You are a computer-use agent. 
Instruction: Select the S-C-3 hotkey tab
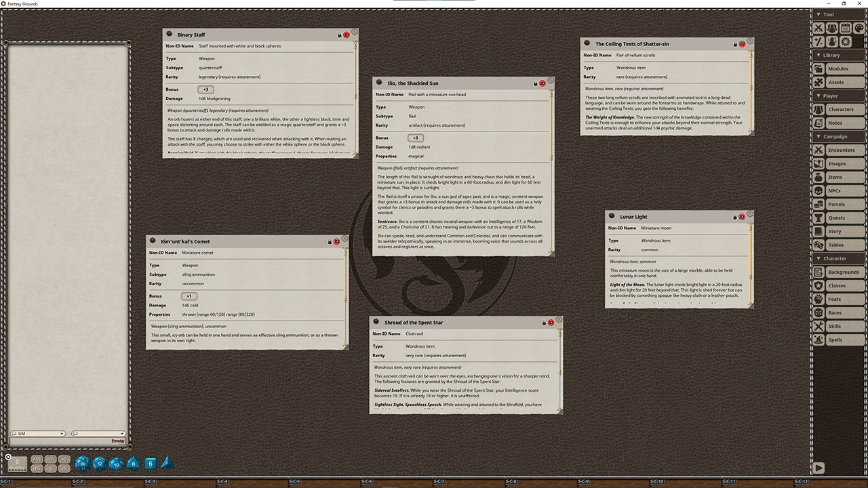[x=149, y=483]
